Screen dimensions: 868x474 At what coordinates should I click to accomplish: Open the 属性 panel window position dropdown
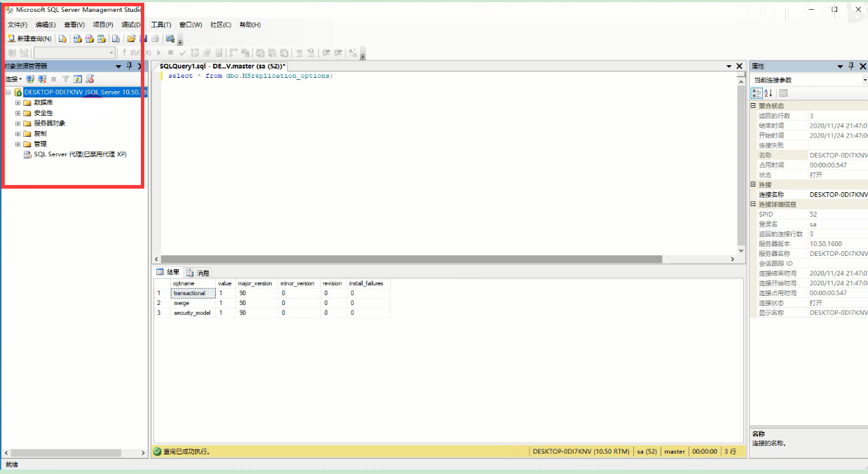point(841,66)
